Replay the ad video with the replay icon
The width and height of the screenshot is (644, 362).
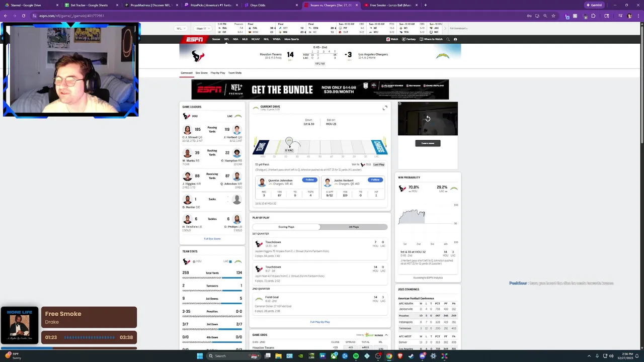428,119
